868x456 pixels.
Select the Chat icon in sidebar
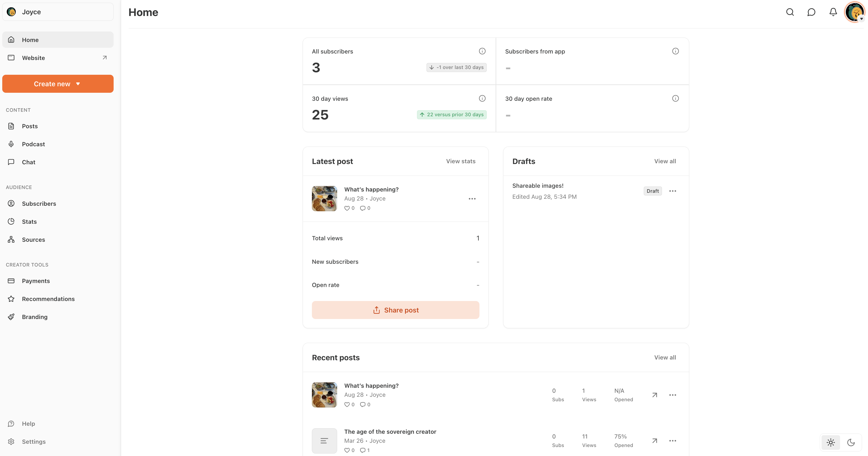pyautogui.click(x=11, y=162)
